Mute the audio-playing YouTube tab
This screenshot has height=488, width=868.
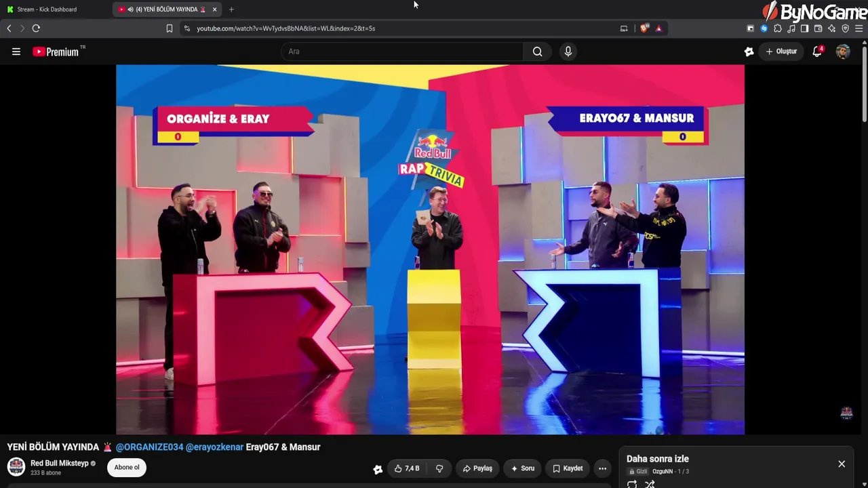pyautogui.click(x=130, y=9)
